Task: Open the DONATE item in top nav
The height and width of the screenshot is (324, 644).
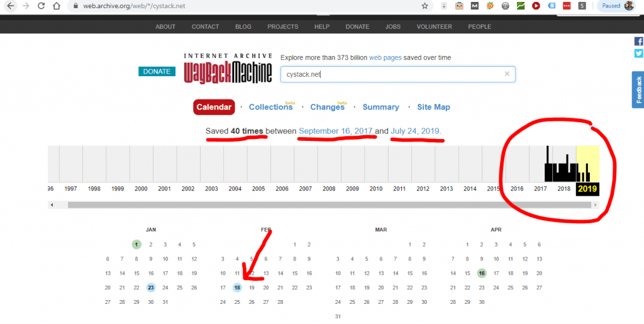Action: [x=357, y=26]
